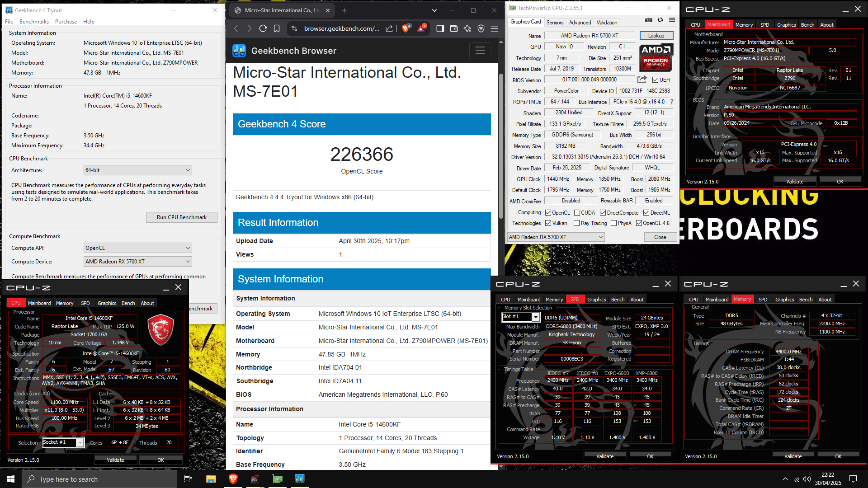Click the GPU-Z Close button
The width and height of the screenshot is (868, 488).
click(660, 237)
